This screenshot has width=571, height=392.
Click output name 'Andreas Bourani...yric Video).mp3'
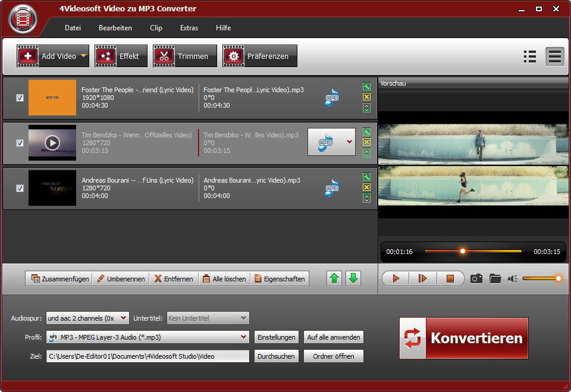(252, 180)
